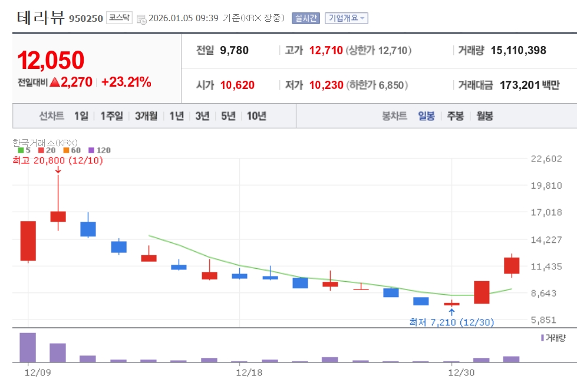Click the 최고 20,800 high marker arrow

(x=58, y=170)
